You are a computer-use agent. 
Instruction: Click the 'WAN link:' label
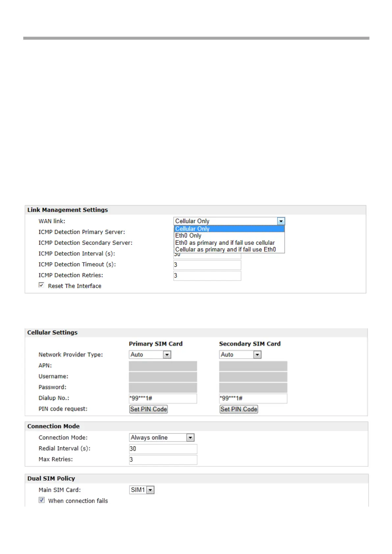(x=52, y=221)
